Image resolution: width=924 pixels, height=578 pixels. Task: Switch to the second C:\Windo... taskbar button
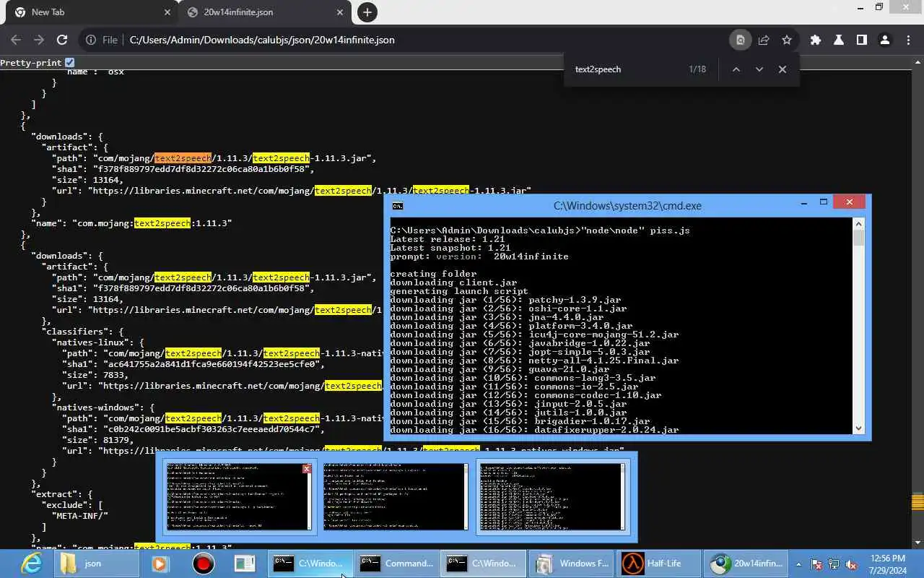[x=483, y=564]
